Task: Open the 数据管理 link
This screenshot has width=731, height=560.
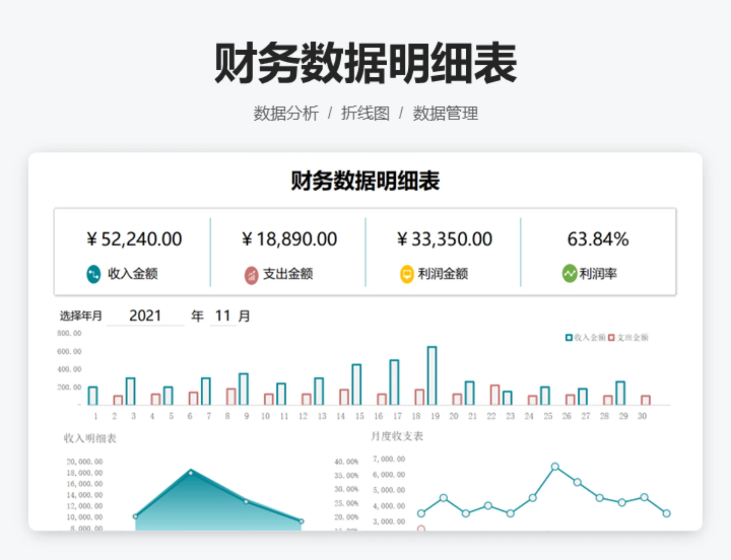Action: [445, 113]
